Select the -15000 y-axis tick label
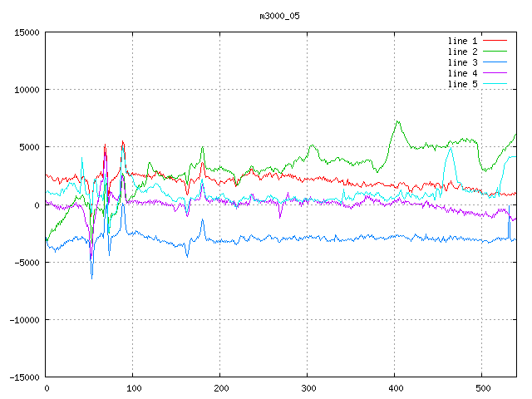The width and height of the screenshot is (532, 399). click(24, 377)
